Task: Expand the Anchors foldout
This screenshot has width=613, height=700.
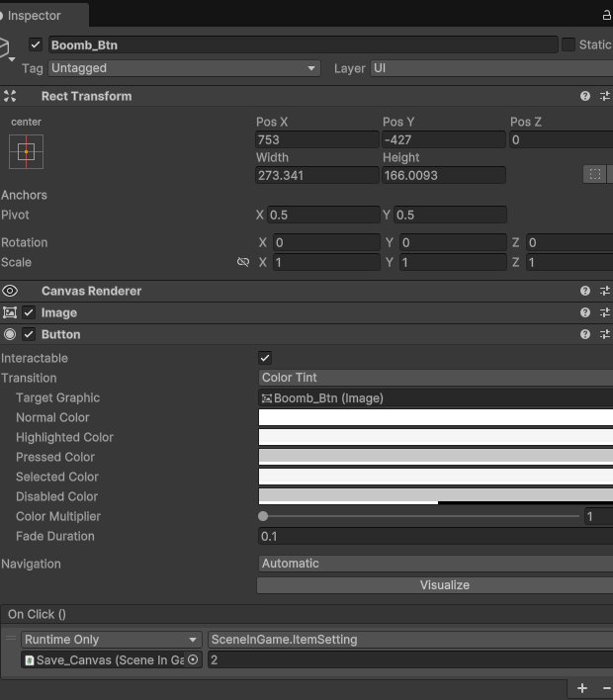Action: click(24, 195)
